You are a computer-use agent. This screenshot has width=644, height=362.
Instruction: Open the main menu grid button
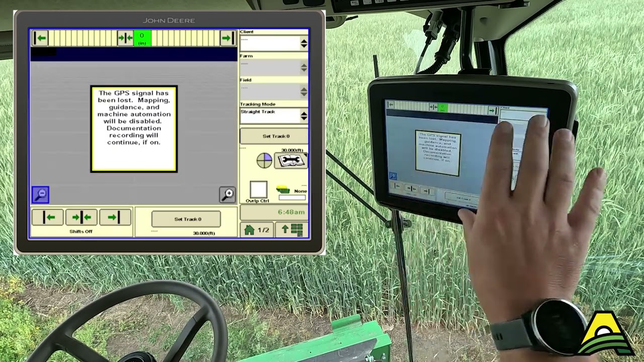pos(292,230)
